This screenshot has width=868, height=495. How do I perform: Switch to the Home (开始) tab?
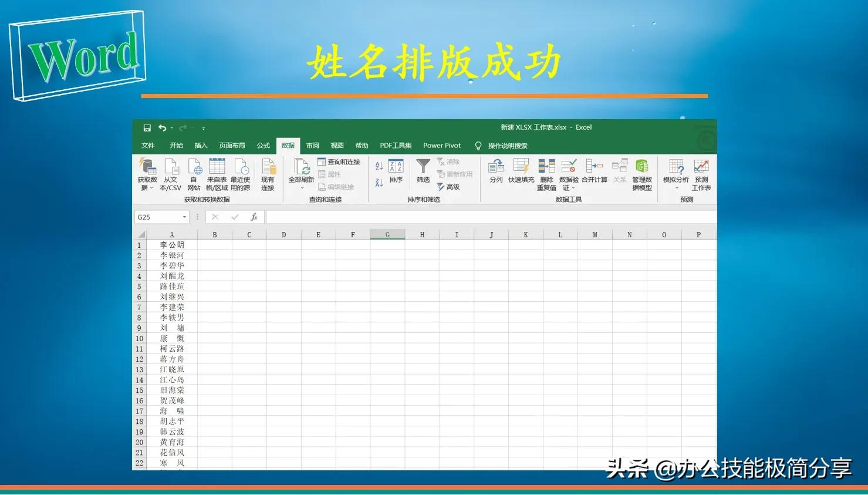[x=175, y=145]
